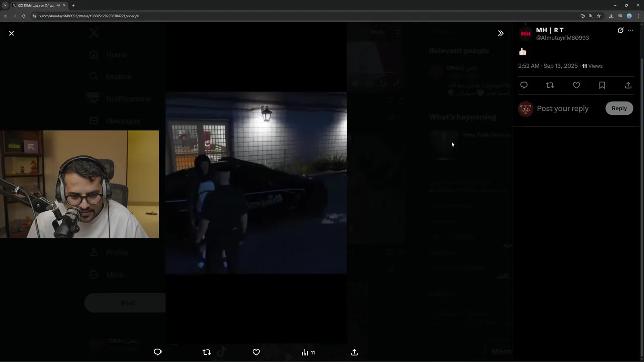Image resolution: width=644 pixels, height=362 pixels.
Task: Select the x.com address bar URL
Action: [x=89, y=16]
